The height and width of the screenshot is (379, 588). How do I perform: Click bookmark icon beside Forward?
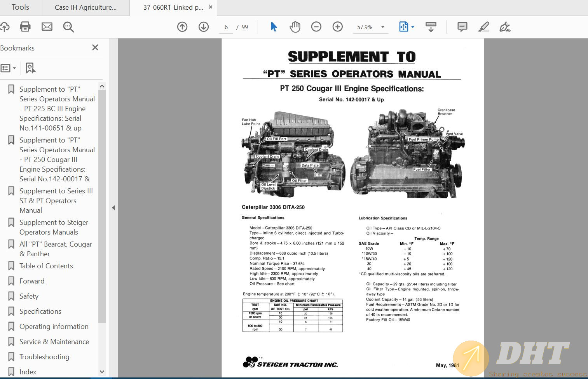click(11, 281)
